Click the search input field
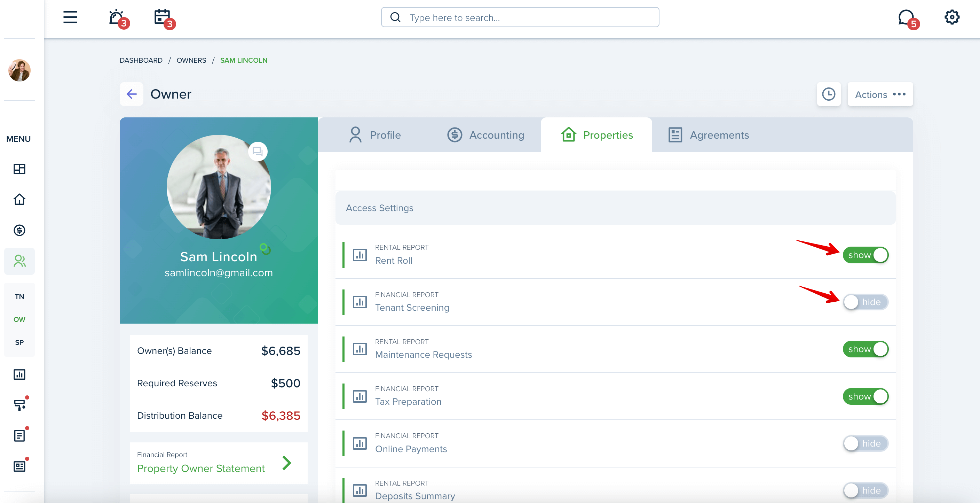 pyautogui.click(x=520, y=17)
